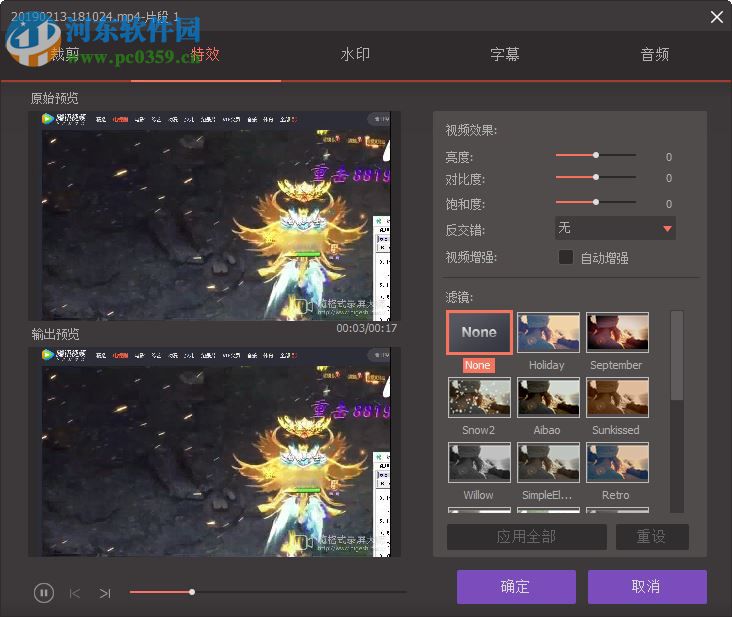This screenshot has width=732, height=617.
Task: Select the SimpleEl... filter
Action: coord(548,463)
